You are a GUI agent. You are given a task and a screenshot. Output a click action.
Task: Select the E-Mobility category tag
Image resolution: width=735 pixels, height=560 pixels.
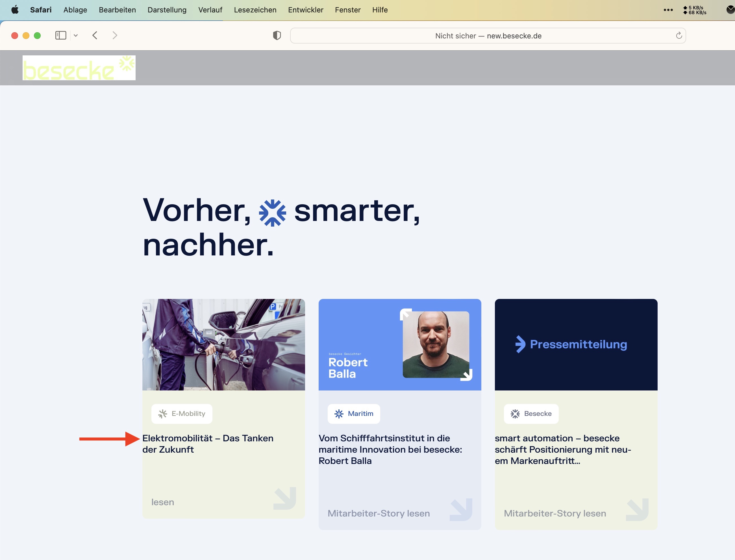182,414
